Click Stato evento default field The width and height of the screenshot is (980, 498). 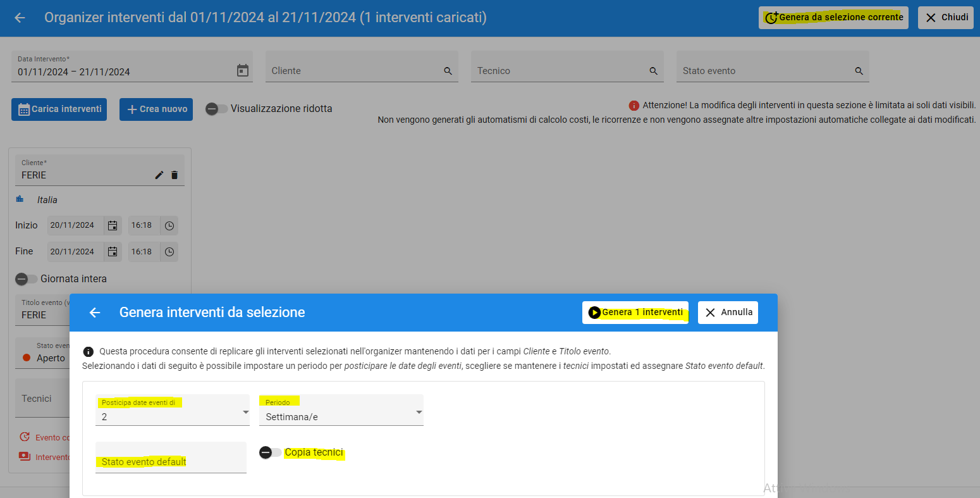[x=171, y=458]
